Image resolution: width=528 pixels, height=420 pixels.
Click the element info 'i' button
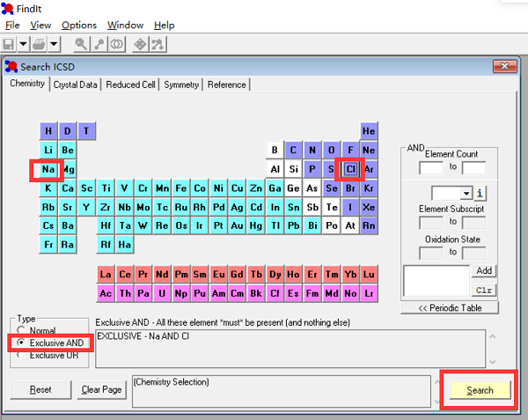(480, 194)
